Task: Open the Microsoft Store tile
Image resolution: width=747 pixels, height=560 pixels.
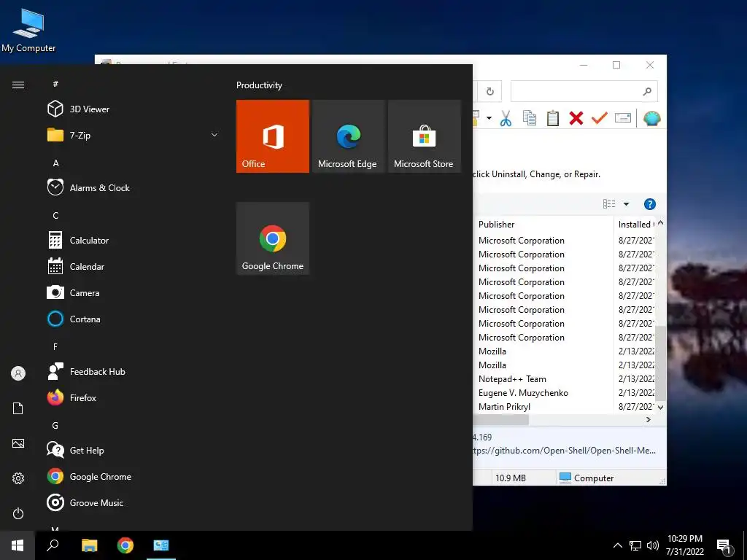Action: coord(424,136)
